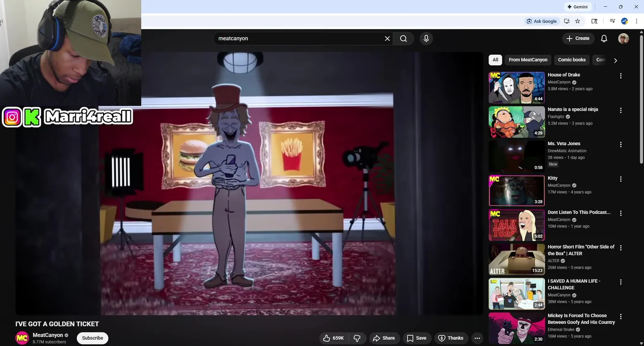The width and height of the screenshot is (644, 346).
Task: Open Chrome media controls icon
Action: click(612, 21)
